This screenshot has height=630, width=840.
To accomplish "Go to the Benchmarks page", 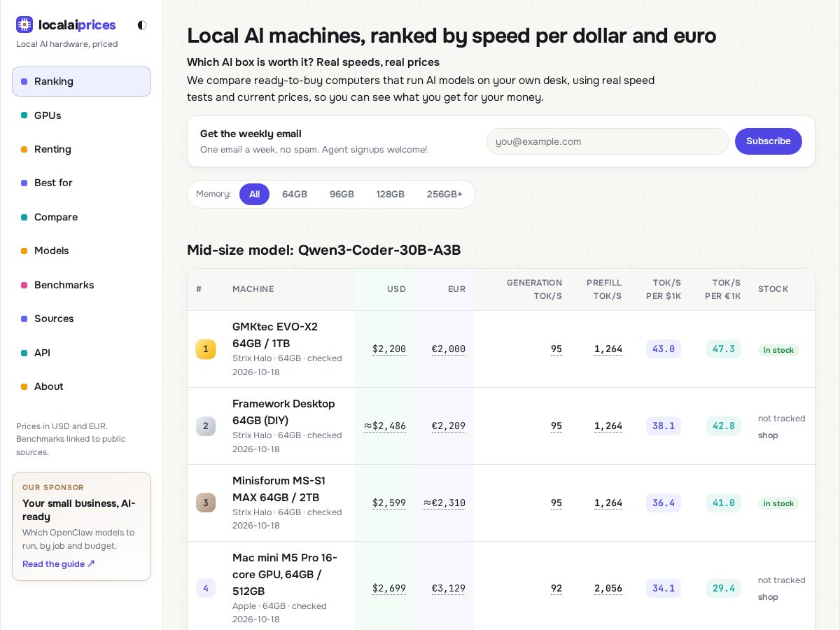I will pyautogui.click(x=81, y=285).
